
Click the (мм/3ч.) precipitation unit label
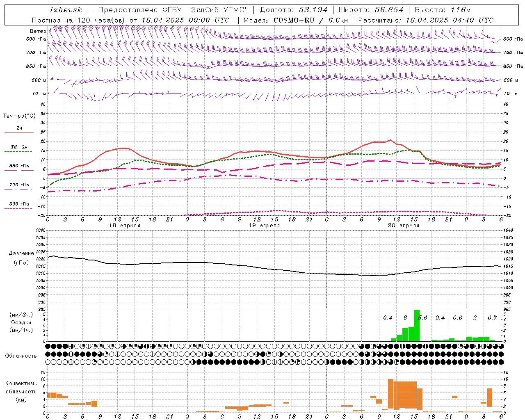tap(21, 315)
